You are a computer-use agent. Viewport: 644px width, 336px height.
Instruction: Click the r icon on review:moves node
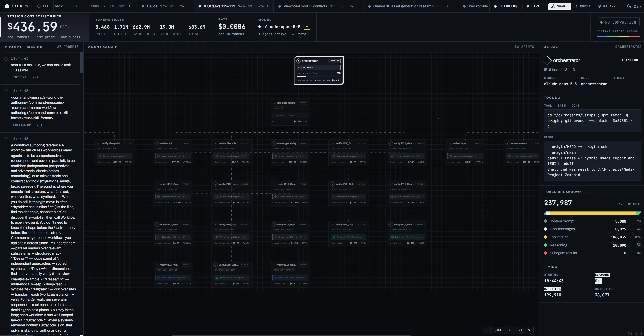coord(508,143)
